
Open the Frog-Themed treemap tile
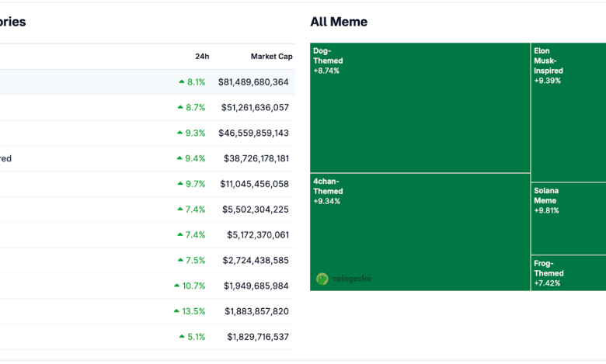567,273
